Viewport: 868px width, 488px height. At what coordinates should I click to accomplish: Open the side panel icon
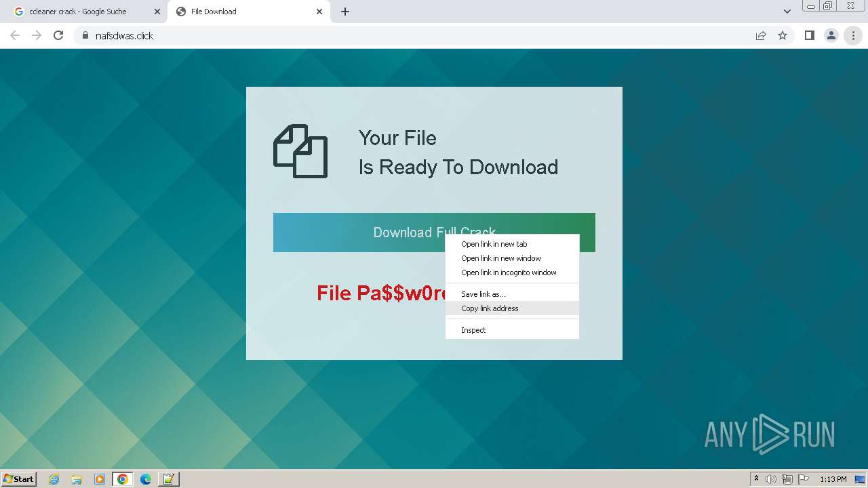coord(809,36)
